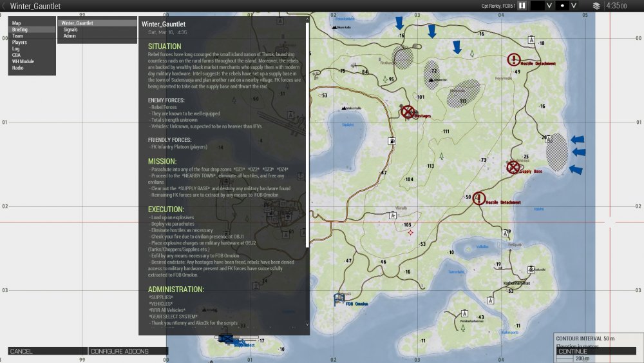This screenshot has height=363, width=644.
Task: Click the Supply Base objective marker
Action: pos(513,168)
